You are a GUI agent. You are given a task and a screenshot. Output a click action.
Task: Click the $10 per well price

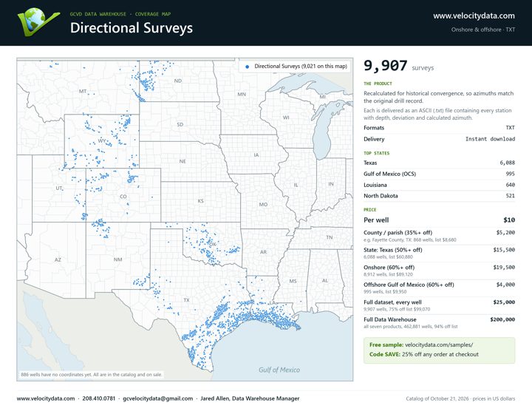tap(509, 220)
